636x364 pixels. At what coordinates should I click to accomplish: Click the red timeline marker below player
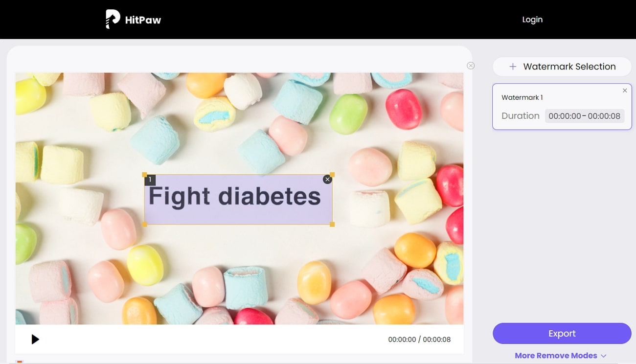19,362
